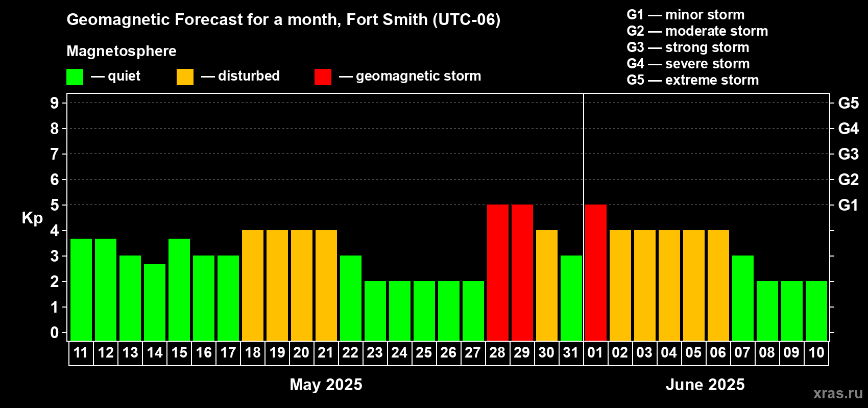Screen dimensions: 868x408
Task: Click date label 06 on the axis
Action: (718, 353)
